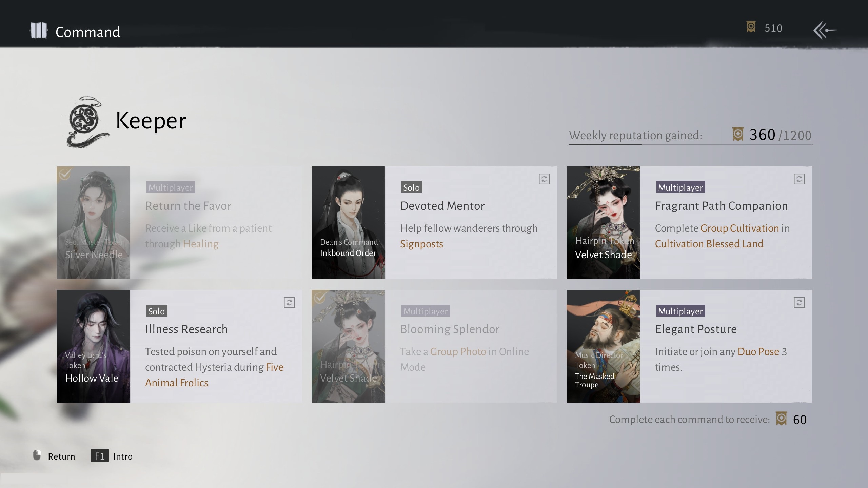Select the Hollow Vale portrait thumbnail

[93, 346]
